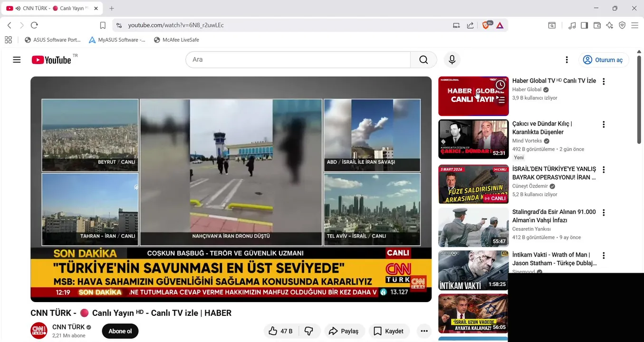Image resolution: width=644 pixels, height=342 pixels.
Task: Open the tab search toolbar icon
Action: click(x=552, y=25)
